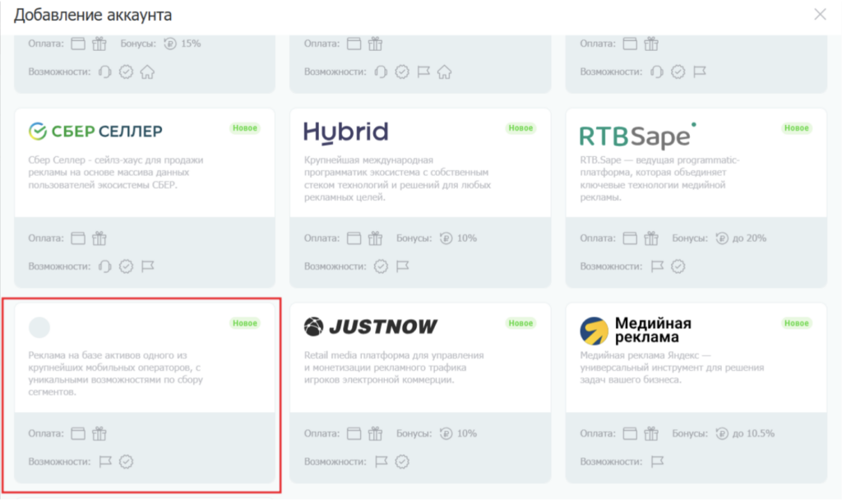Click headset support icon in Сбер Селлер card
Screen dimensions: 842x504
pyautogui.click(x=104, y=266)
